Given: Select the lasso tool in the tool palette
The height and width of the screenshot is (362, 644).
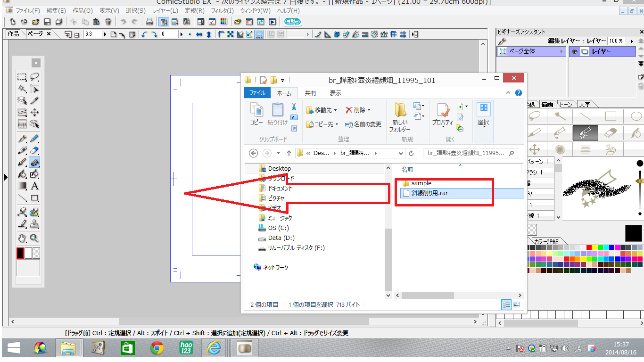Looking at the screenshot, I should point(34,77).
